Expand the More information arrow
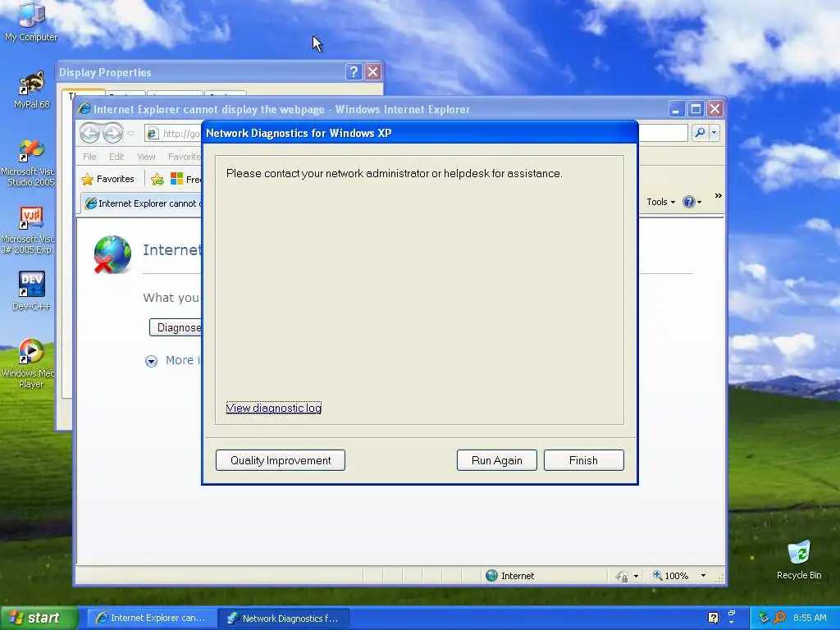This screenshot has width=840, height=630. [152, 361]
